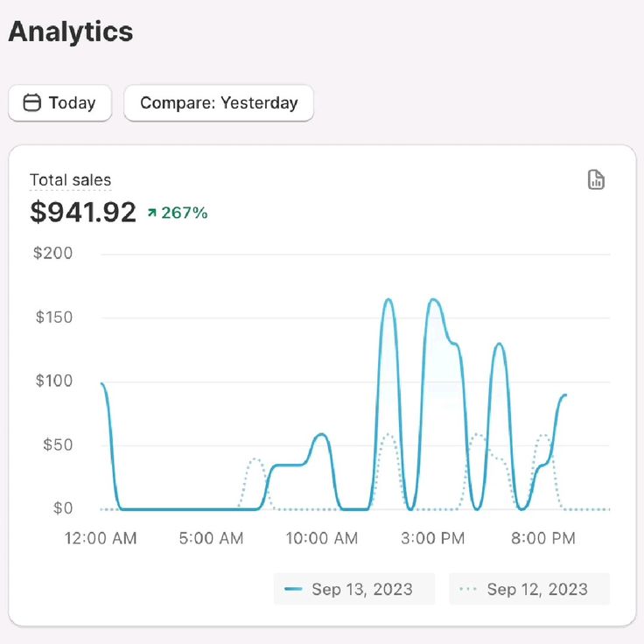Select the 10:00 AM axis label
The height and width of the screenshot is (644, 644).
pyautogui.click(x=322, y=538)
